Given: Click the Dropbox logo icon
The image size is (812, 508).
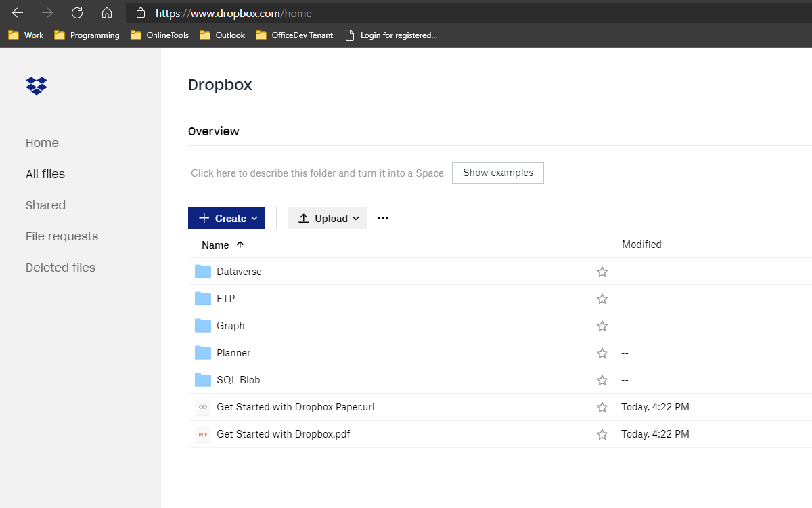Looking at the screenshot, I should click(x=37, y=85).
